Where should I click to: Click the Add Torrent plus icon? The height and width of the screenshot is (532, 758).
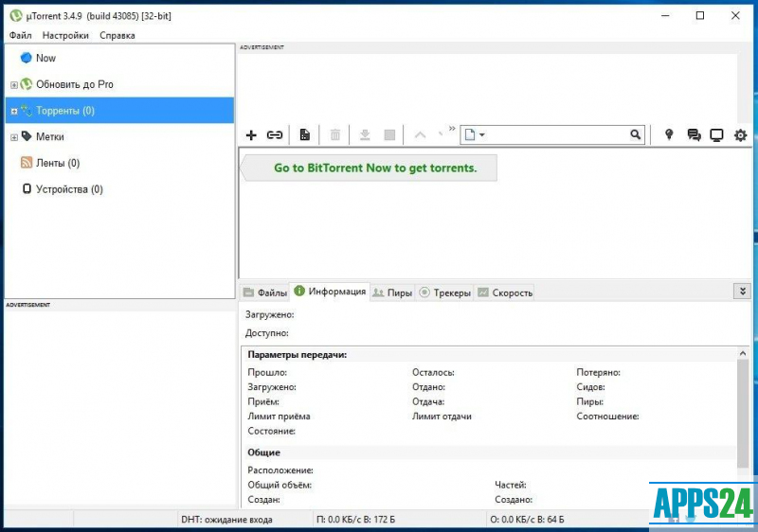point(251,135)
